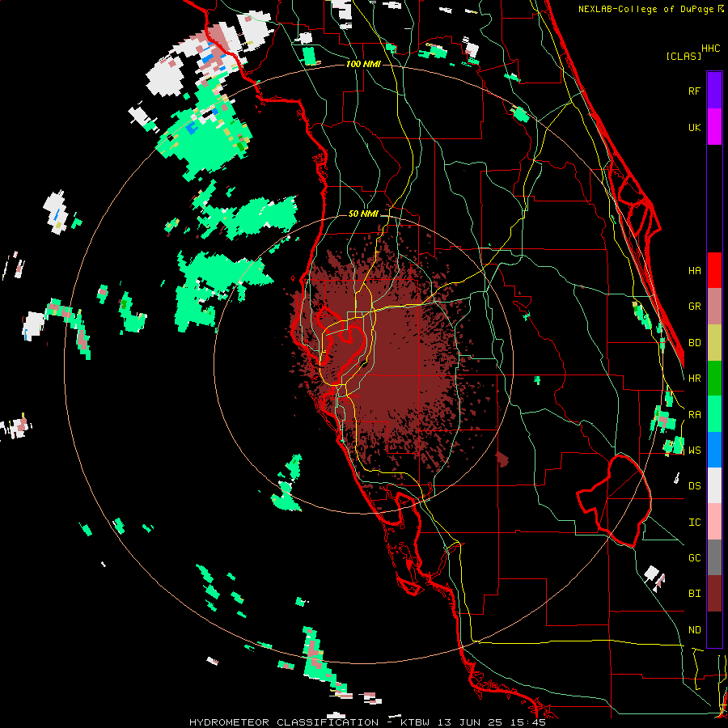Image resolution: width=728 pixels, height=728 pixels.
Task: Click the WS blue legend swatch
Action: (714, 450)
